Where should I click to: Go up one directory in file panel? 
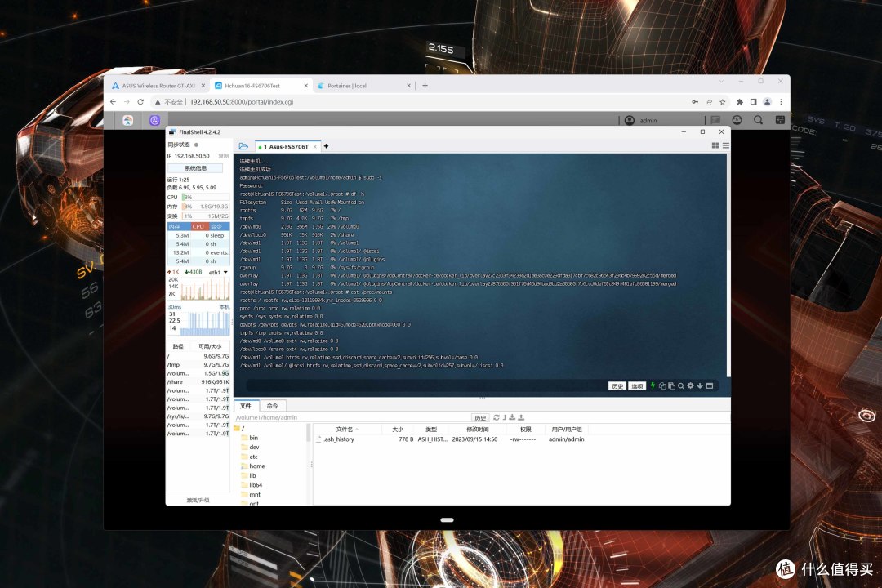505,417
